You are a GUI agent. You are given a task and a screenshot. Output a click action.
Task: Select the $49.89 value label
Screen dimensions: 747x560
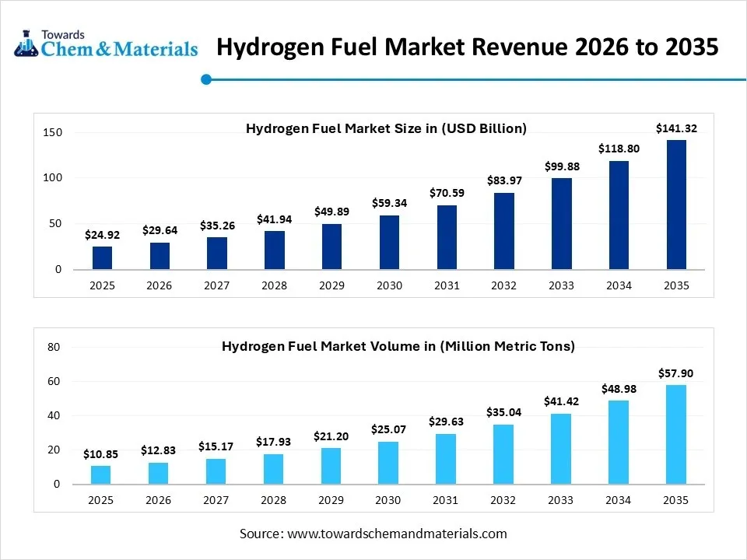[331, 212]
